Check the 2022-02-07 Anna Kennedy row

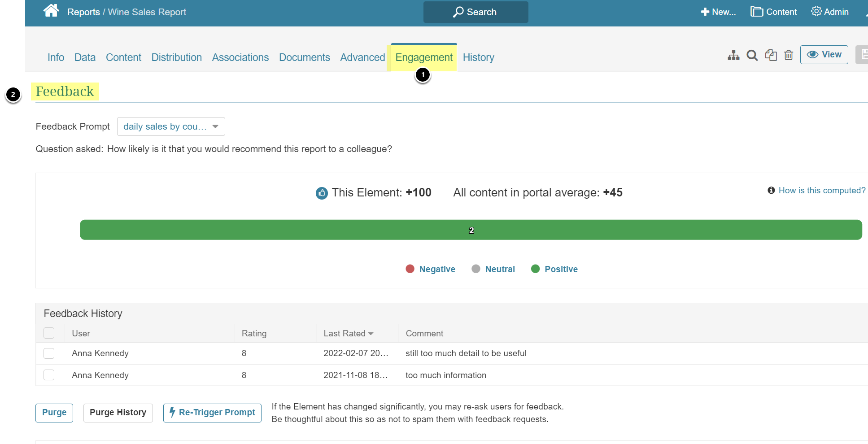[x=49, y=353]
